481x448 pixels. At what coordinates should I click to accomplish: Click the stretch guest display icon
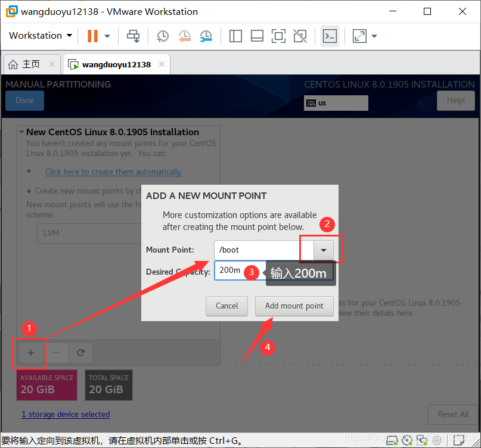359,36
